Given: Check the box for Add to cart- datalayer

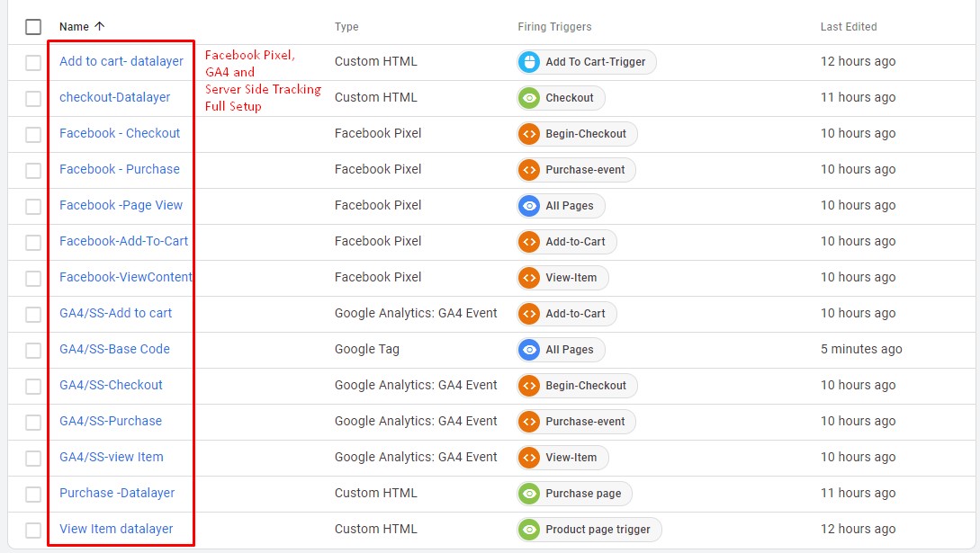Looking at the screenshot, I should (x=33, y=62).
